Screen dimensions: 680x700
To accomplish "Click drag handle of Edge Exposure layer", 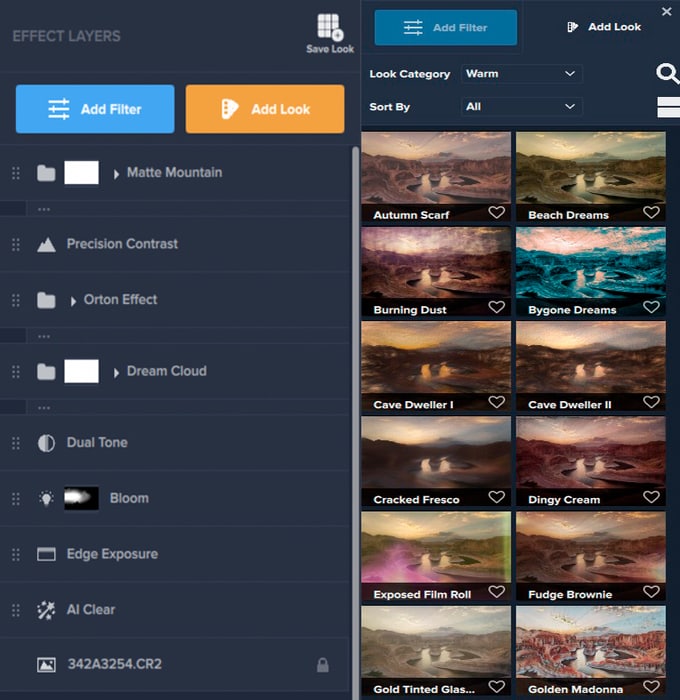I will point(16,554).
